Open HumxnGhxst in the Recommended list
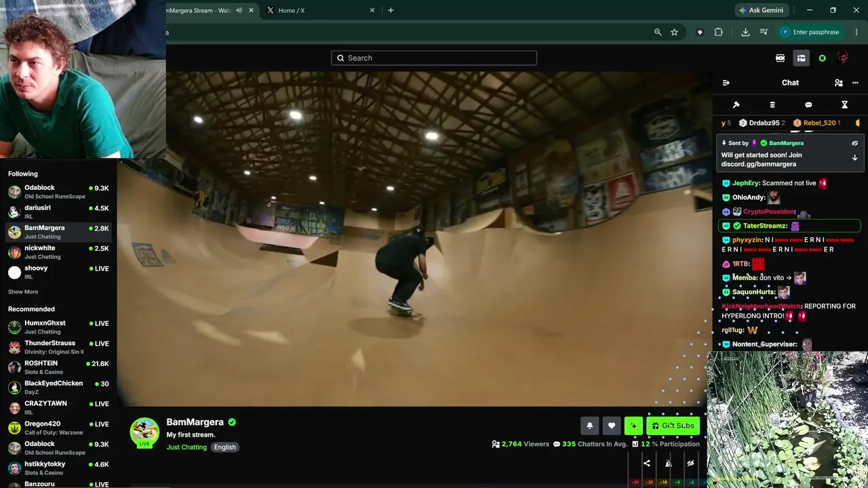The height and width of the screenshot is (488, 868). [x=58, y=327]
